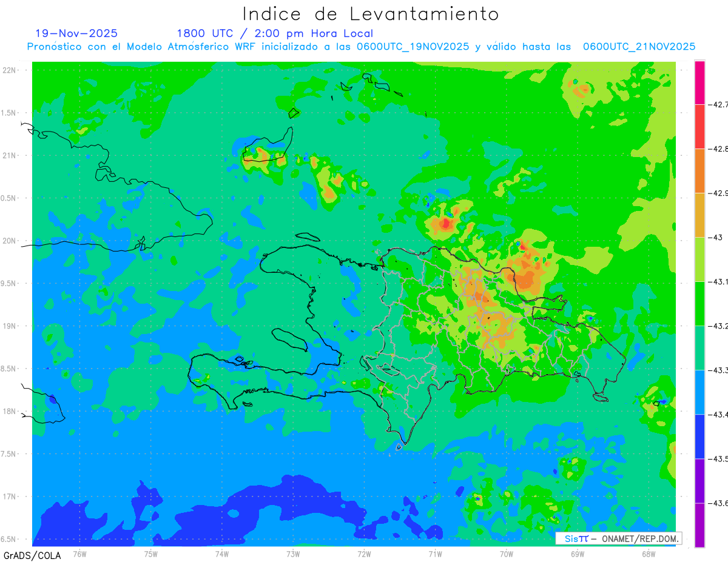Click the title 'Indice de Levantamiento'
Viewport: 728px width, 562px height.
(x=370, y=13)
